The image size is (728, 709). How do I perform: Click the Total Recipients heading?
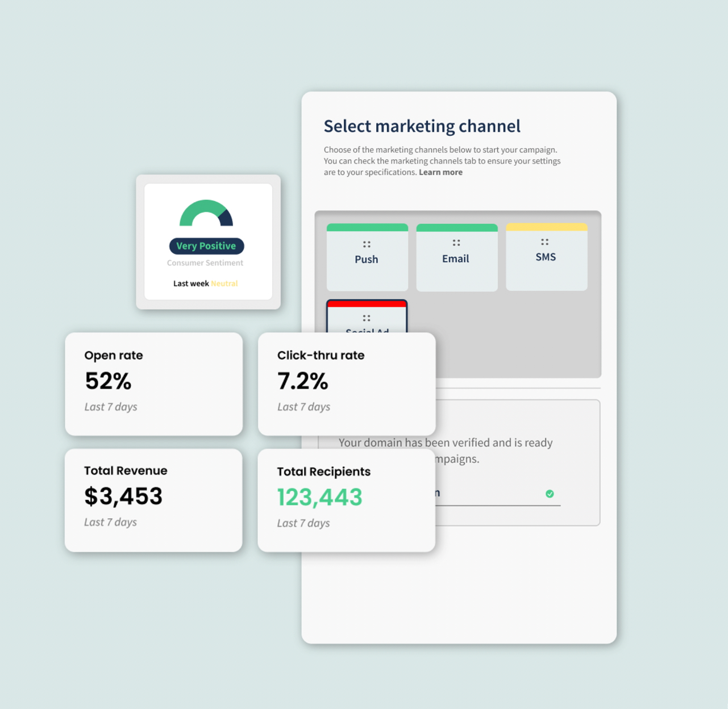(323, 472)
